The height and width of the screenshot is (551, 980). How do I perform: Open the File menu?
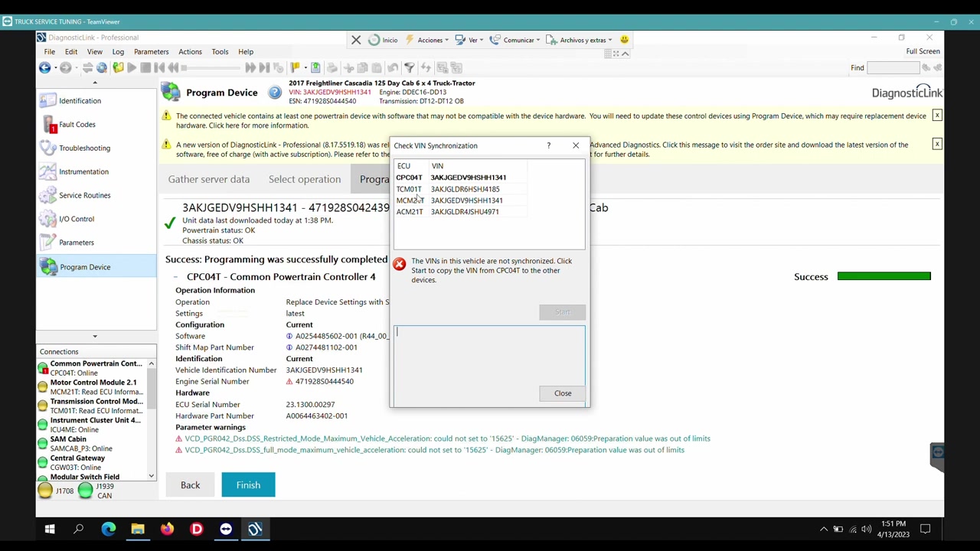point(49,52)
